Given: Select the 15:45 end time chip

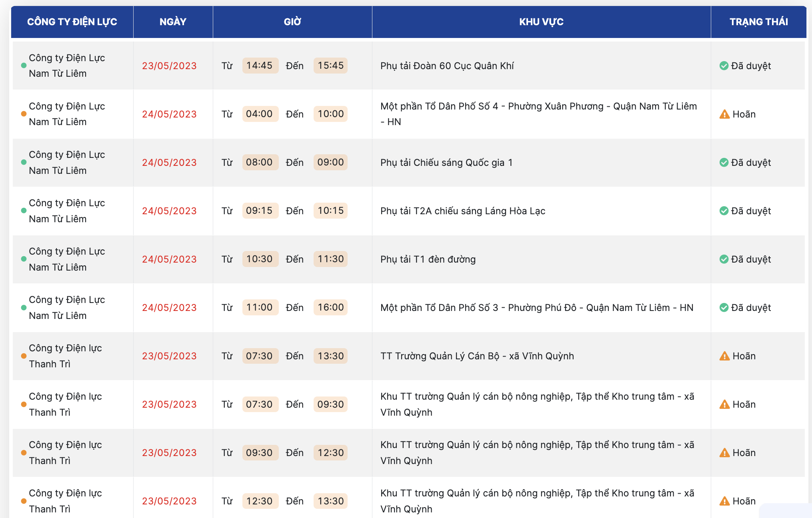Looking at the screenshot, I should pos(331,66).
